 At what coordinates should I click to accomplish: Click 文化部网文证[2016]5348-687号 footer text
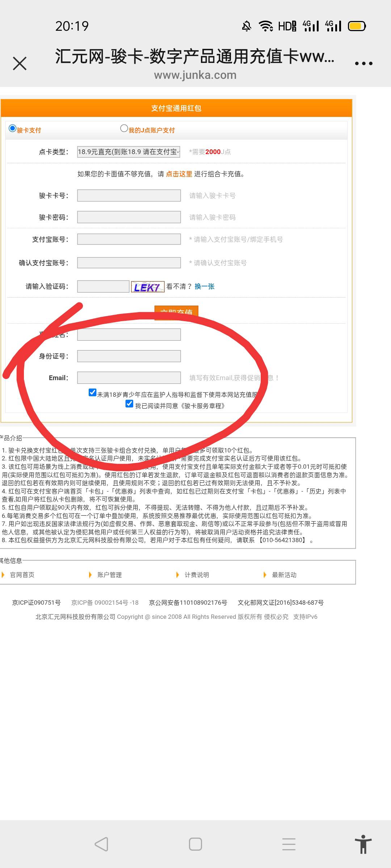pyautogui.click(x=281, y=603)
